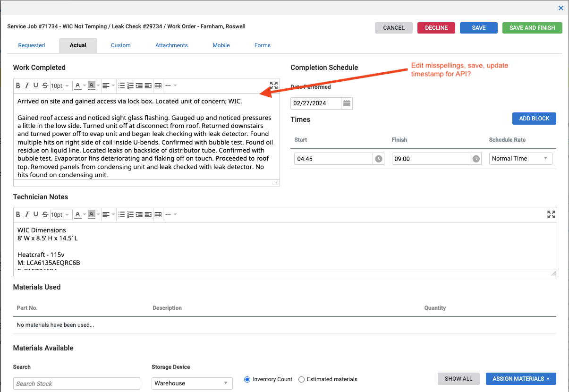Select Inventory Count radio option
The width and height of the screenshot is (569, 392).
[247, 379]
